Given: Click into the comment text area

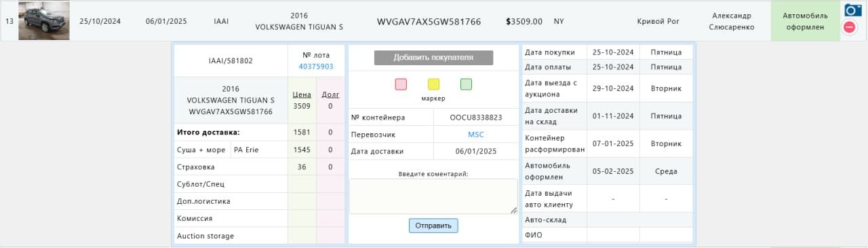Looking at the screenshot, I should click(433, 196).
